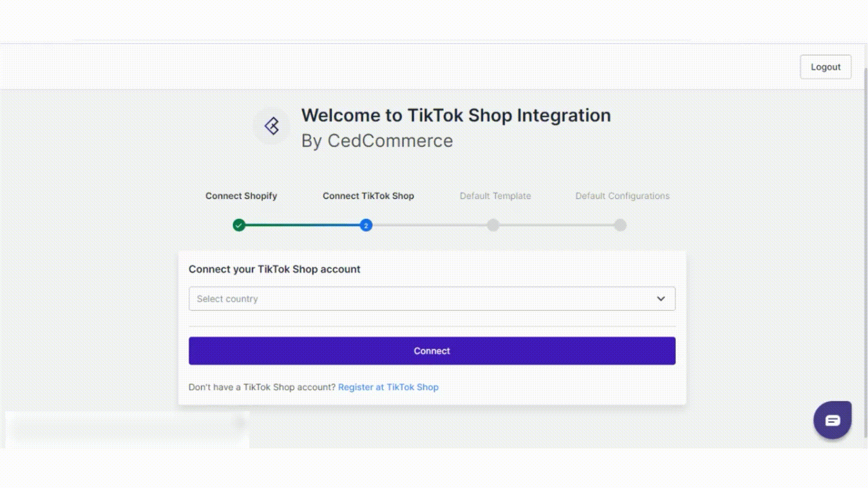Image resolution: width=868 pixels, height=488 pixels.
Task: Select the Connect Shopify step label
Action: coord(241,196)
